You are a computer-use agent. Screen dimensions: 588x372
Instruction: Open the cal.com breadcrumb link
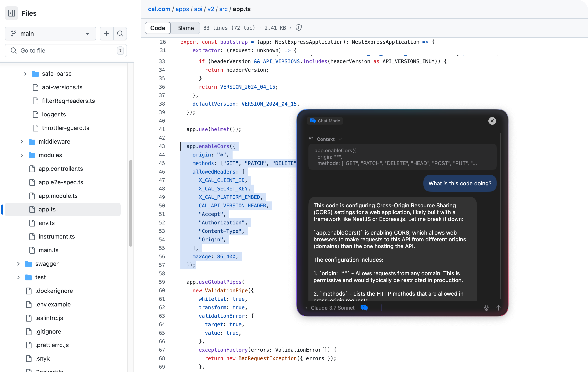coord(159,9)
